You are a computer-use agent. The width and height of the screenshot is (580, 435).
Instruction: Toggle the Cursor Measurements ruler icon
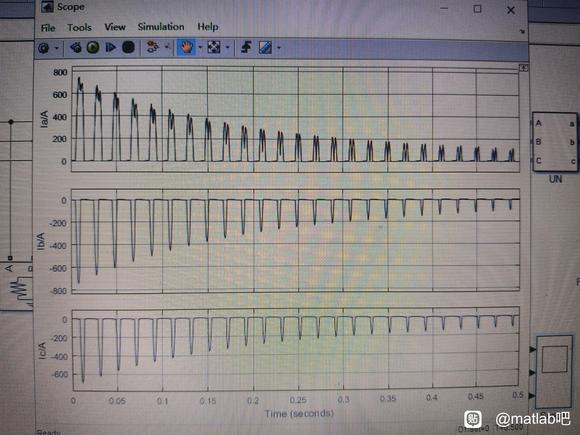tap(265, 47)
